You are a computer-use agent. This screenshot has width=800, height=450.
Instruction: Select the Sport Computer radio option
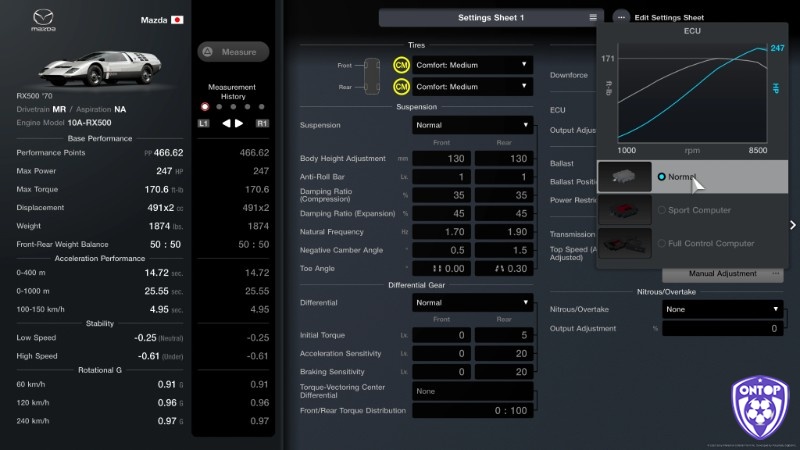tap(662, 210)
